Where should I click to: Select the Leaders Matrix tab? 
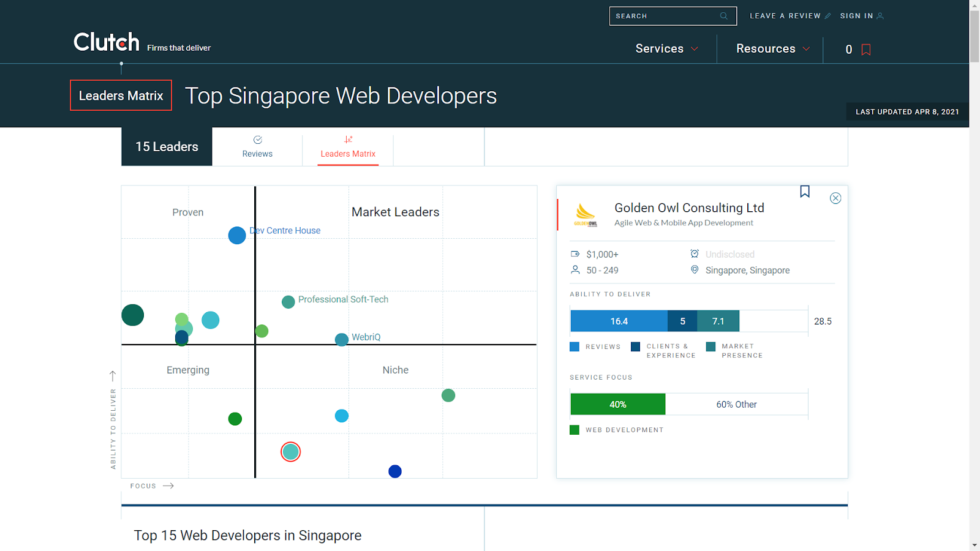[348, 147]
